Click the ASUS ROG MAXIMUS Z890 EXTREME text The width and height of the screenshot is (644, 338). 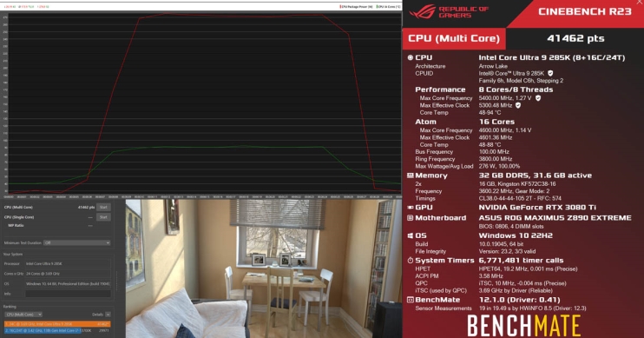[555, 218]
